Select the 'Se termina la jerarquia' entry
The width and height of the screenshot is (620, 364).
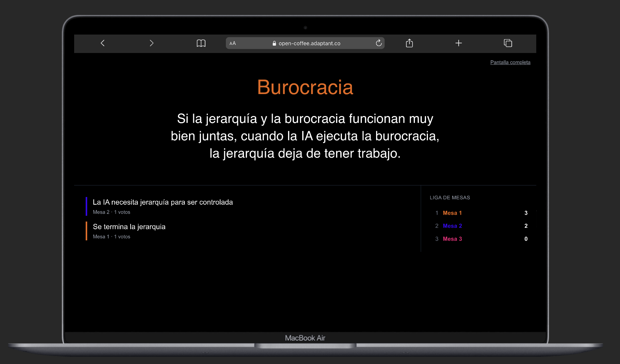tap(129, 227)
